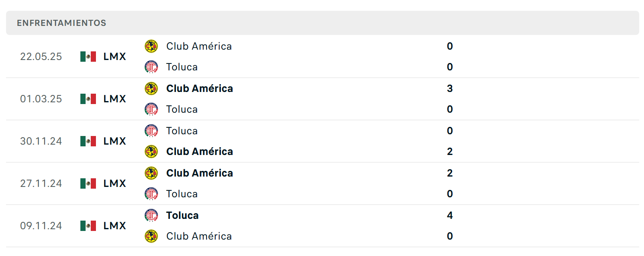Viewport: 644px width, 256px height.
Task: Click the 22.05.25 match date
Action: [x=41, y=57]
